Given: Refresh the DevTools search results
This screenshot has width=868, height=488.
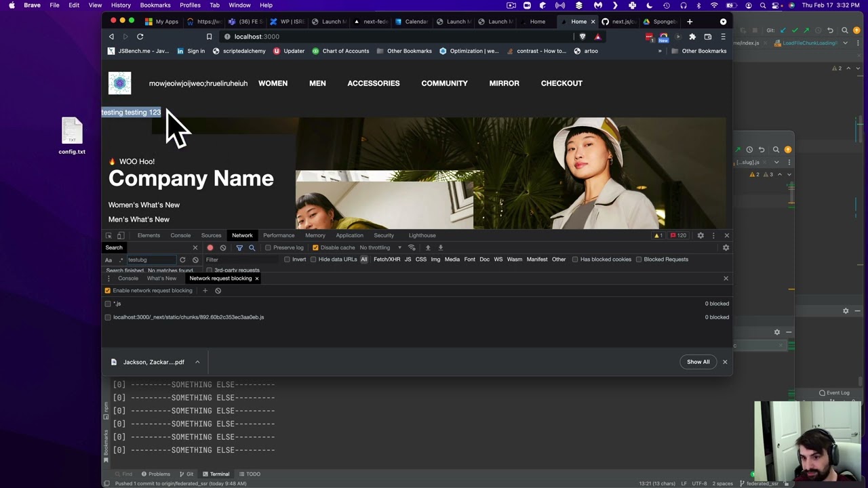Looking at the screenshot, I should (x=182, y=260).
